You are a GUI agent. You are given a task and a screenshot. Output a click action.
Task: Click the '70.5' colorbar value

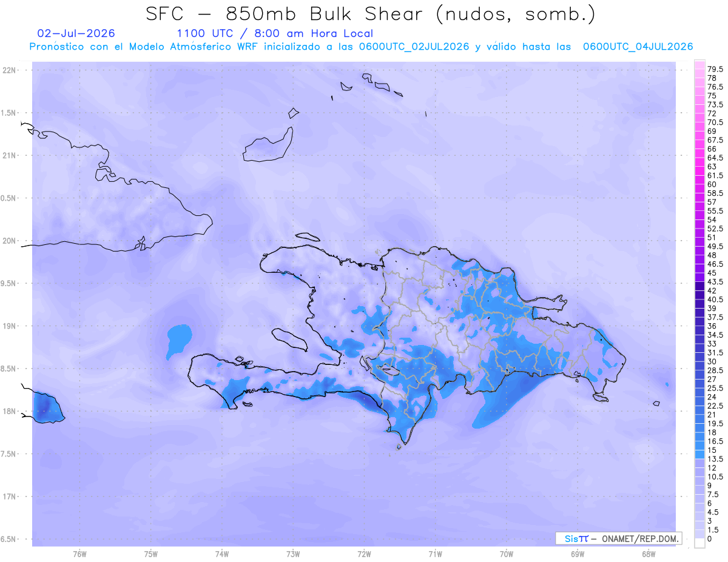pyautogui.click(x=716, y=122)
